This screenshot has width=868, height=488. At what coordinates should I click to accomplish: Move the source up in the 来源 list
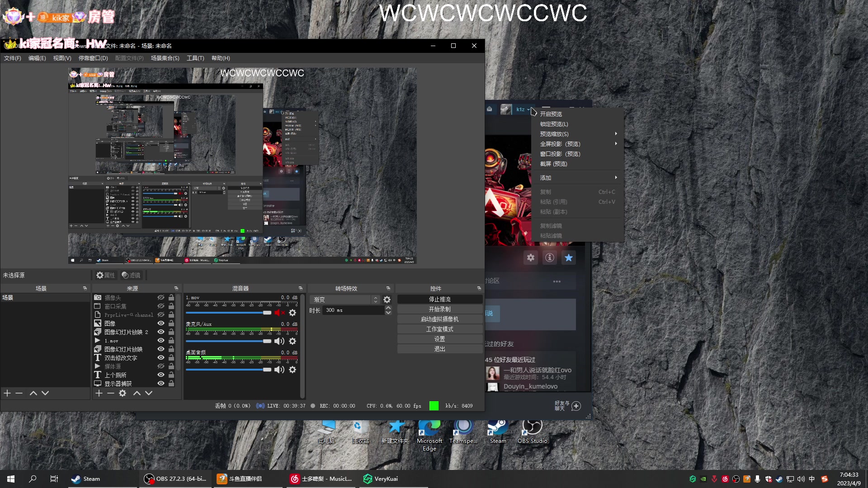point(137,393)
